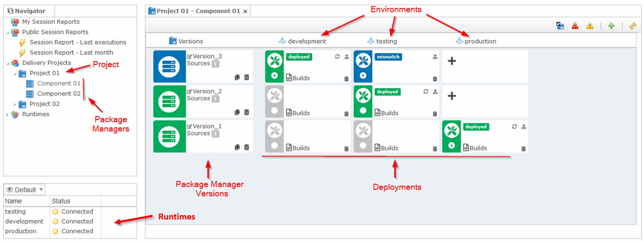The image size is (644, 242).
Task: Select Component 02 in the tree
Action: coord(59,94)
